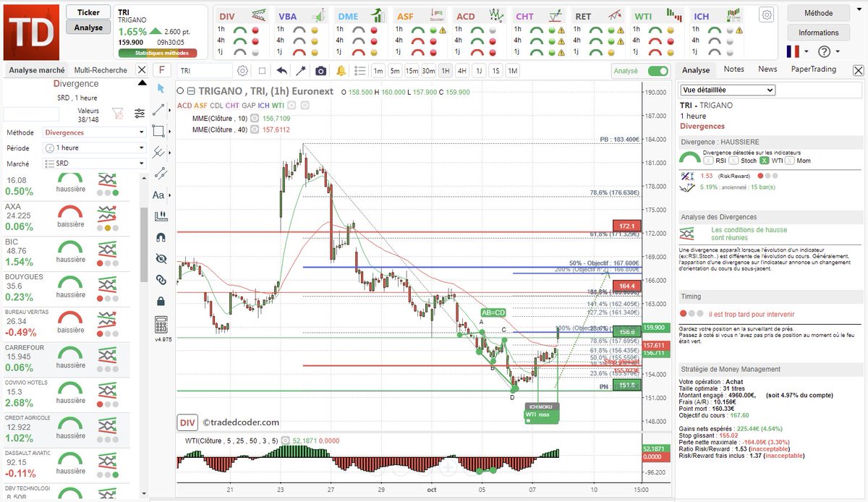Click the undo arrow in chart toolbar
This screenshot has height=502, width=868.
[281, 70]
